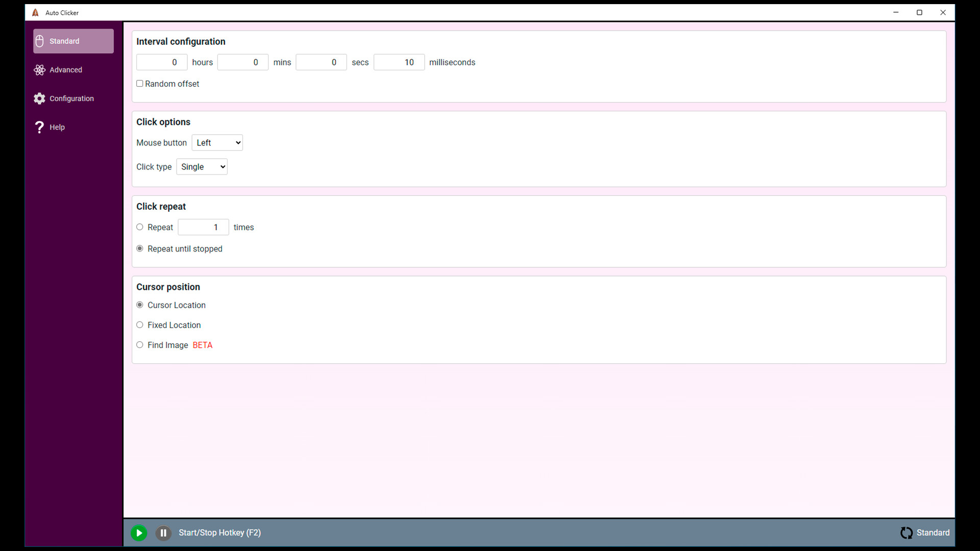
Task: Enable the Random offset checkbox
Action: coord(139,84)
